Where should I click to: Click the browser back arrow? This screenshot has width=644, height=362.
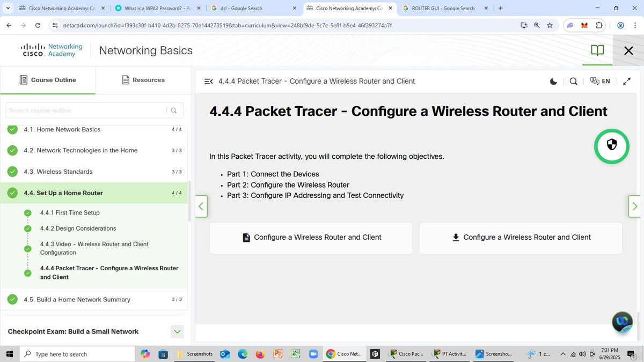pyautogui.click(x=9, y=25)
